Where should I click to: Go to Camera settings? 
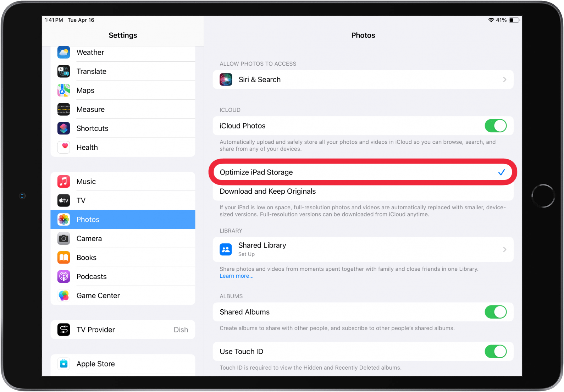point(123,238)
